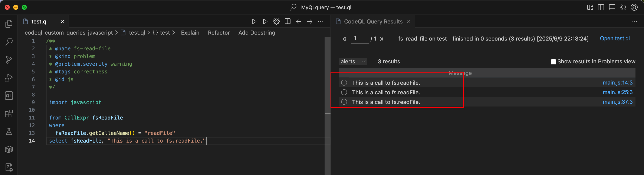Toggle the bottom panel layout icon
This screenshot has width=644, height=175.
click(612, 7)
